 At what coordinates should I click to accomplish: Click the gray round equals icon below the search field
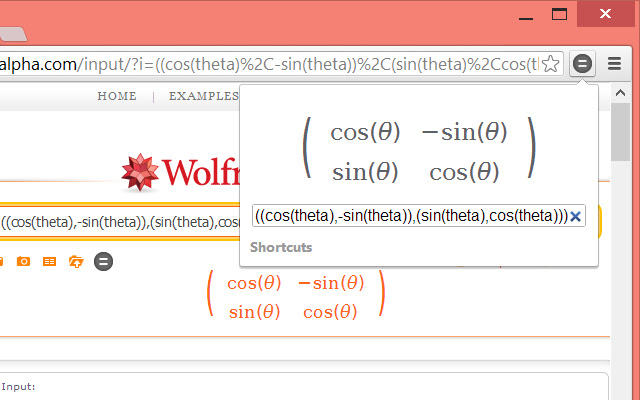103,261
